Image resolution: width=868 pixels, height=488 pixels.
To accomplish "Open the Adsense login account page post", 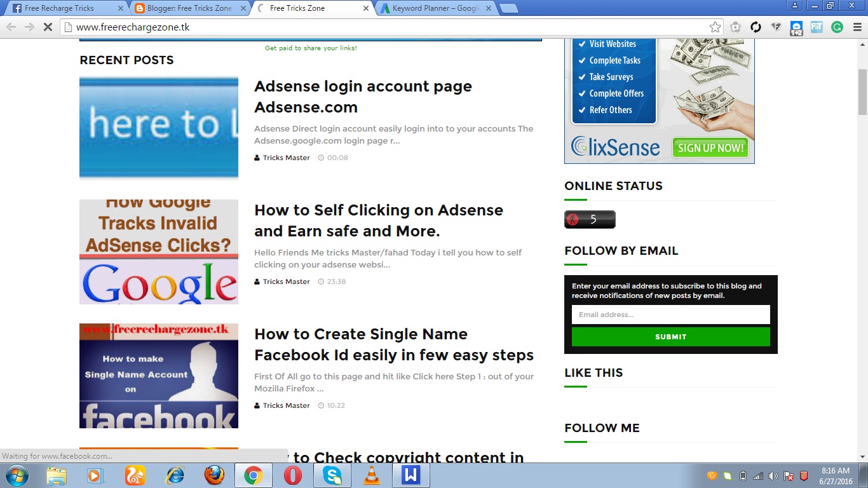I will coord(363,97).
